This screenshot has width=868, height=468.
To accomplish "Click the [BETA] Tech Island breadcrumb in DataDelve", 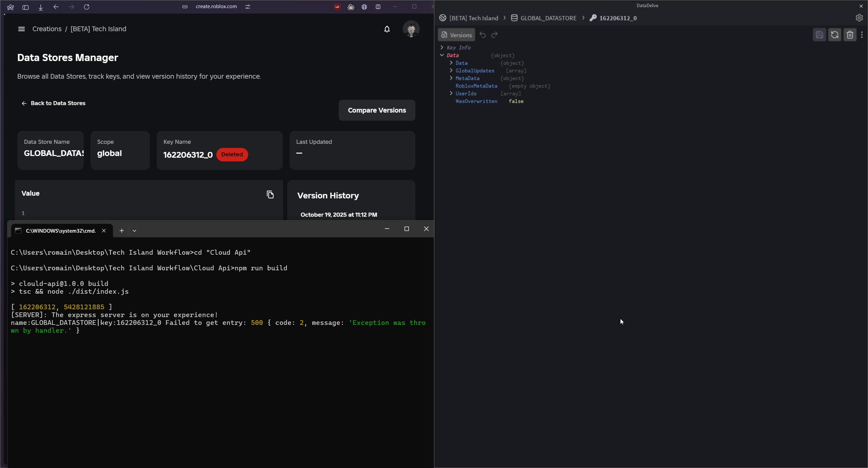I will (x=469, y=18).
